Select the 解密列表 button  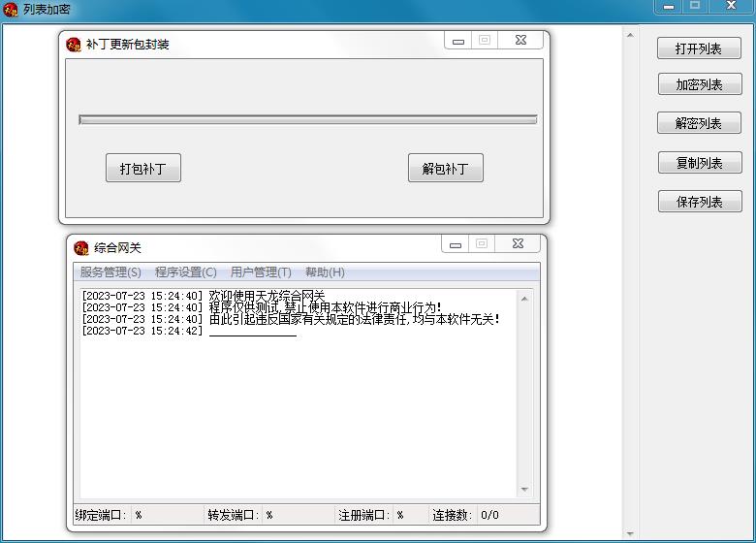click(x=699, y=123)
